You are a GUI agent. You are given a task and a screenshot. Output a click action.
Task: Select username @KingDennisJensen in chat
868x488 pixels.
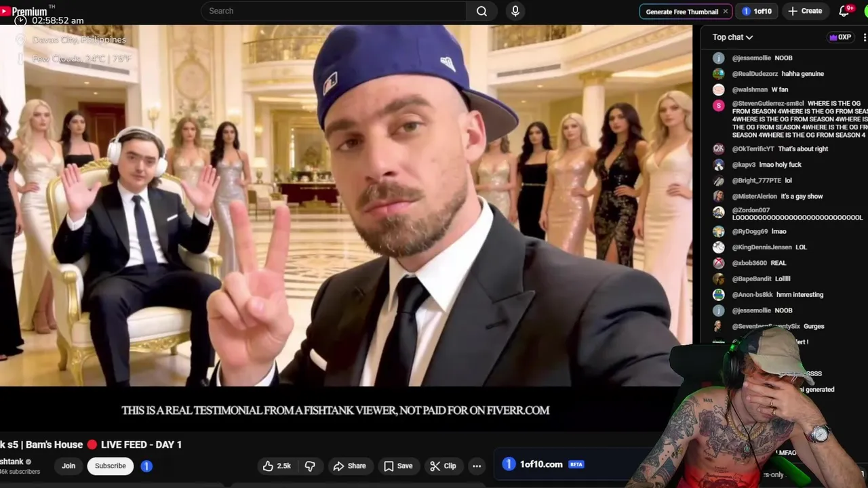[762, 247]
